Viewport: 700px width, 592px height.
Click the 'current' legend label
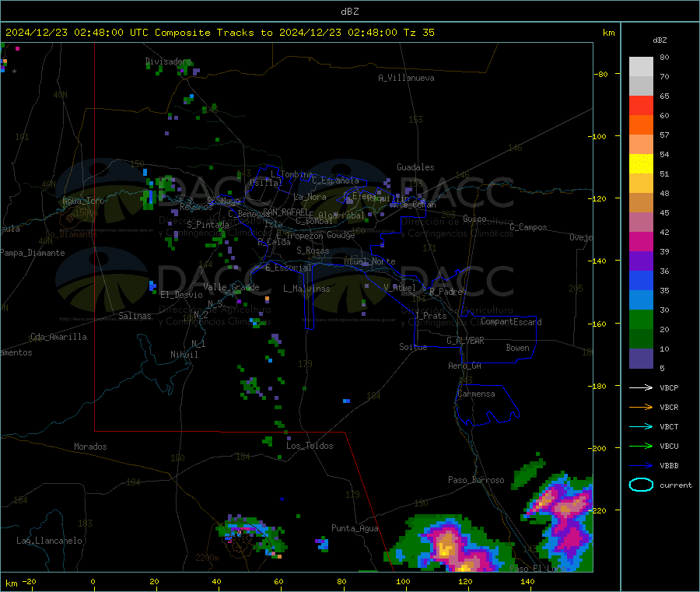(x=676, y=485)
